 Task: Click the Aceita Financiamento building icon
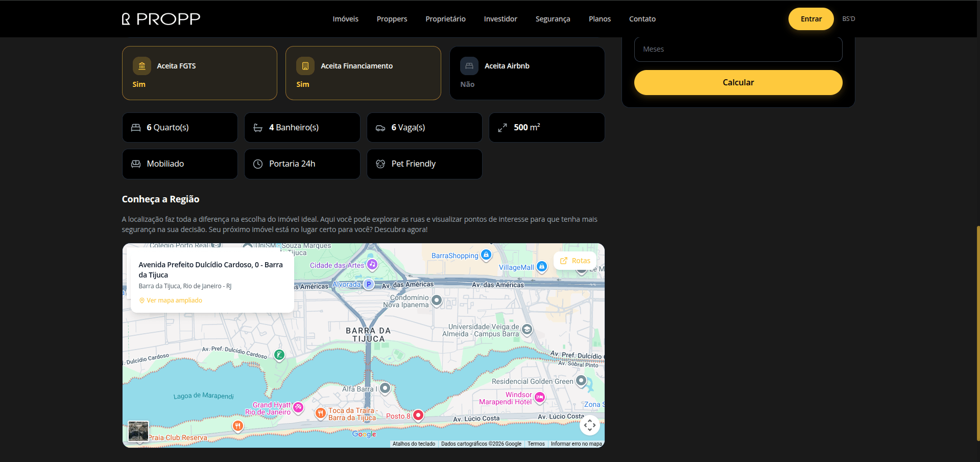(x=305, y=66)
